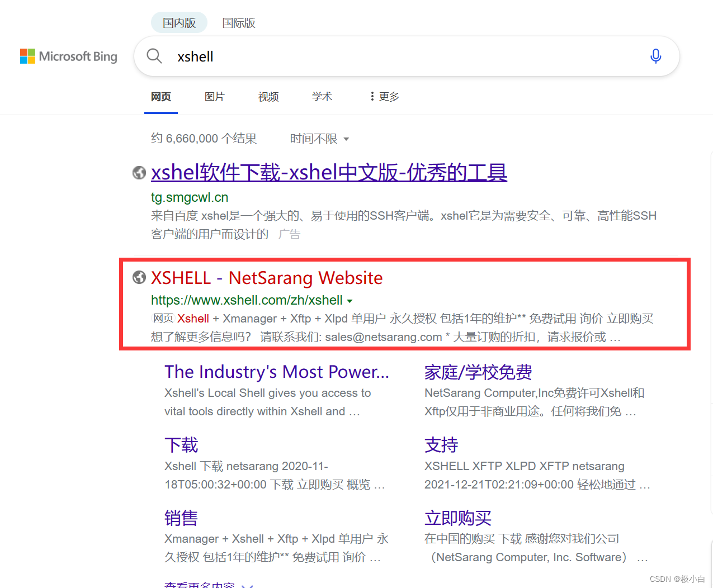Open the 支持 sublink

click(x=441, y=445)
